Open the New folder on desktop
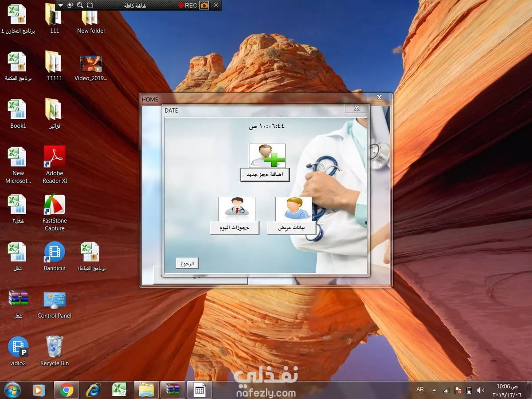This screenshot has height=399, width=532. click(x=91, y=19)
